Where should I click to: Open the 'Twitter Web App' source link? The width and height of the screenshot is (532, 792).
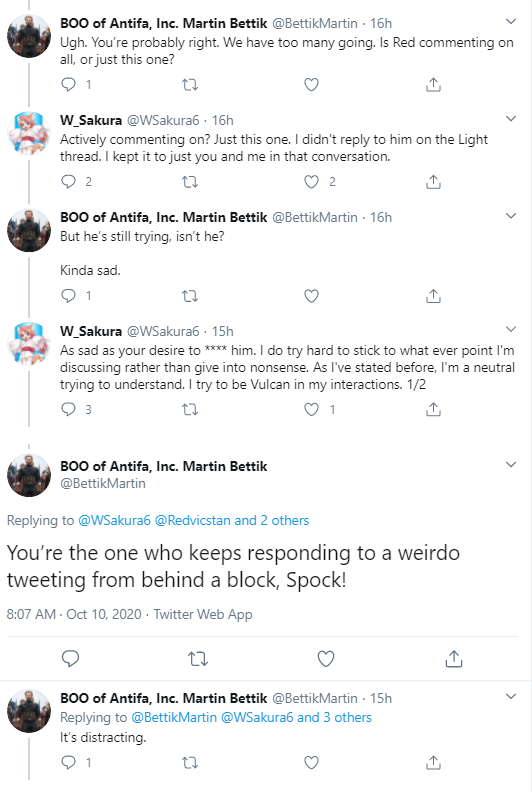[x=203, y=614]
